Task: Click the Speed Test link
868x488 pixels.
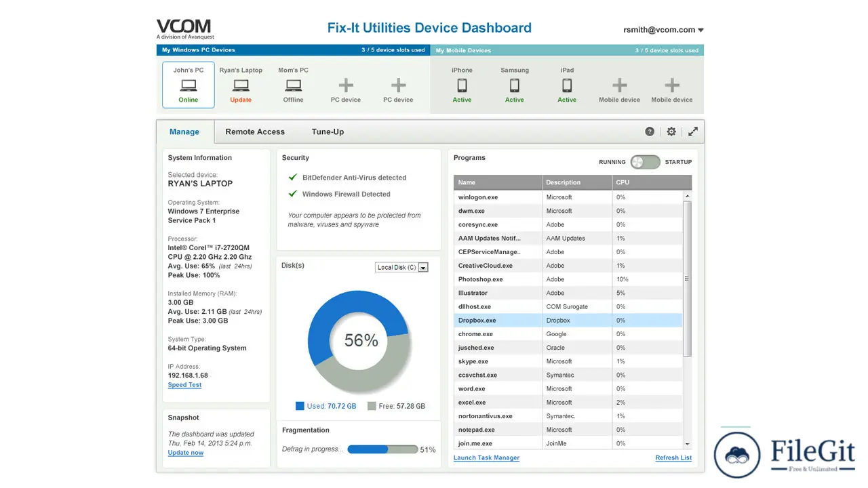Action: click(184, 385)
